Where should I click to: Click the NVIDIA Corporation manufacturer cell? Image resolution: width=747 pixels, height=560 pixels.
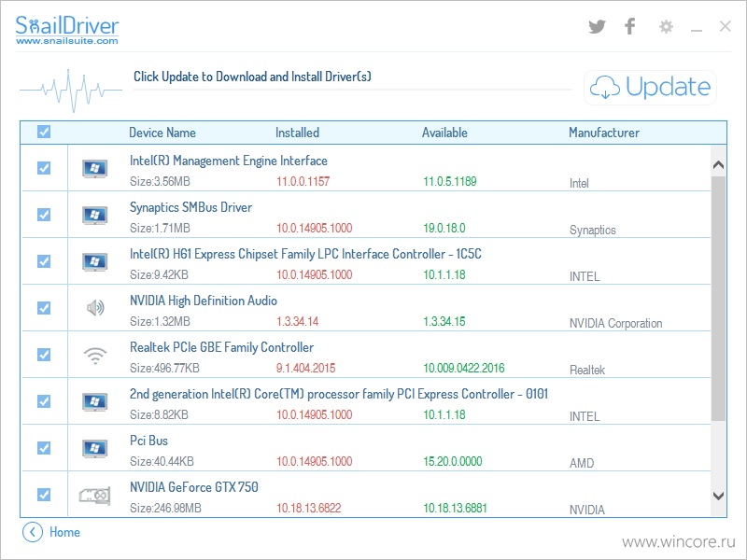pos(616,323)
